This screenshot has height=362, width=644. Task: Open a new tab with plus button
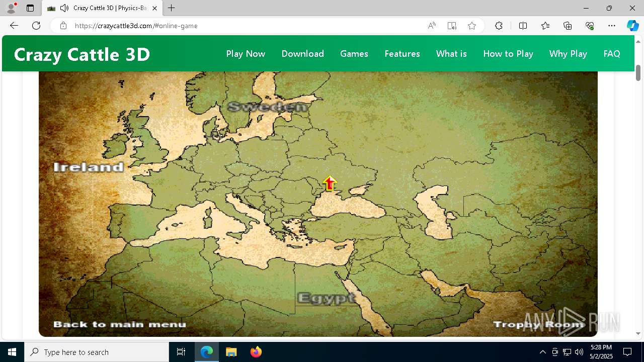[x=172, y=8]
